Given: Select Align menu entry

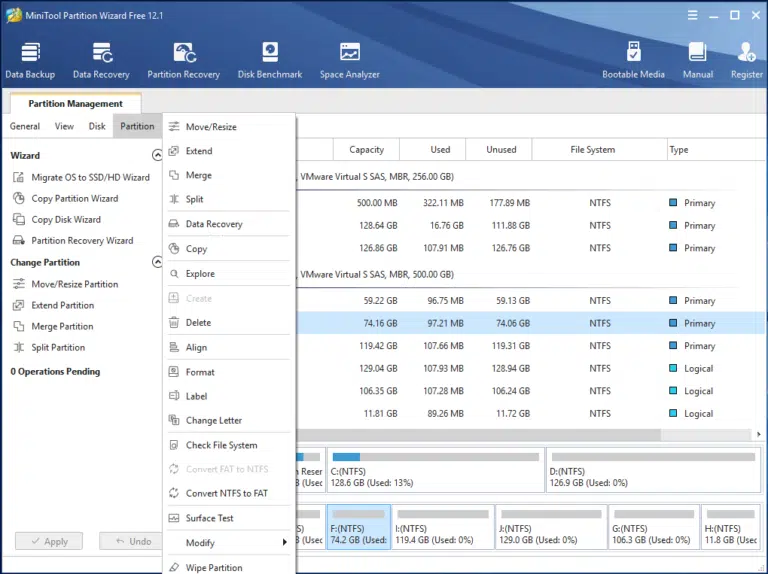Looking at the screenshot, I should tap(229, 347).
